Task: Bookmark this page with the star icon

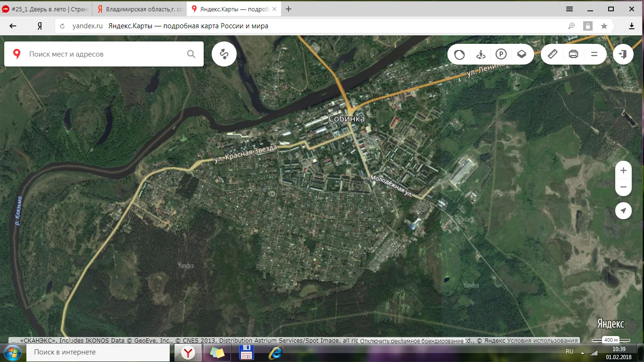Action: (x=604, y=26)
